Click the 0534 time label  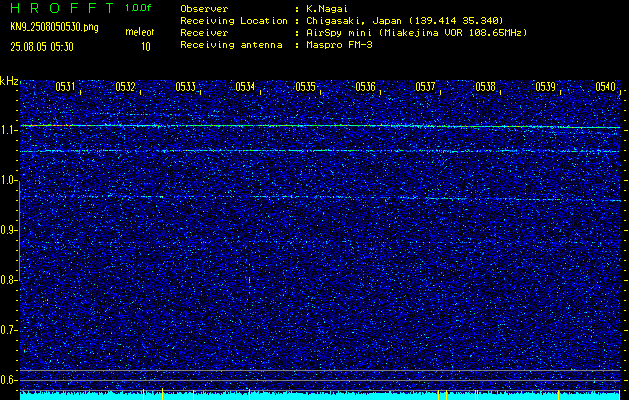click(x=245, y=87)
